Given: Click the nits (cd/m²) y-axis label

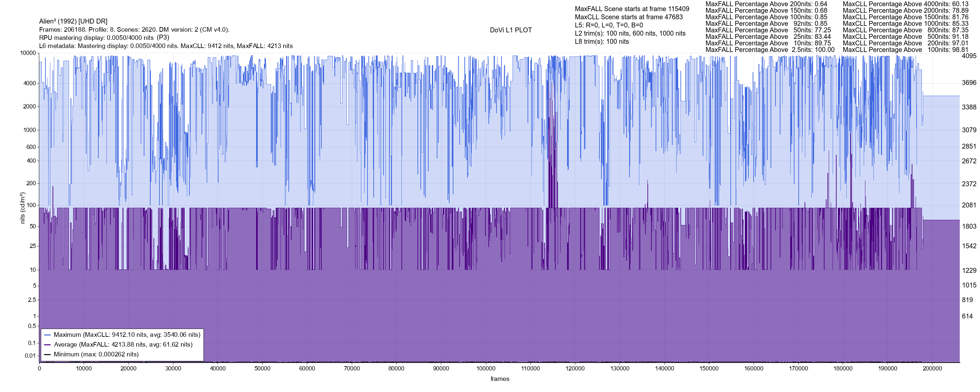Looking at the screenshot, I should click(23, 208).
